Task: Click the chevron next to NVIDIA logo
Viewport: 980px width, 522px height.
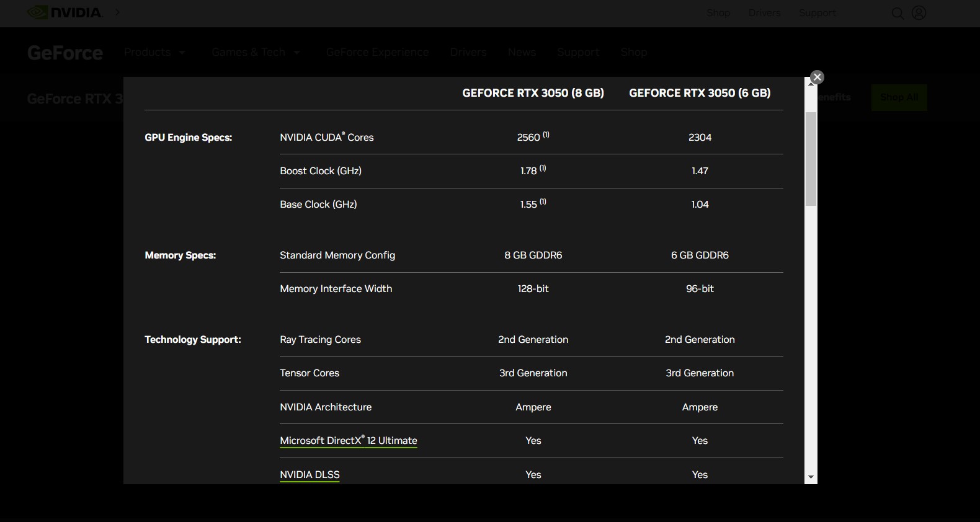Action: 117,12
